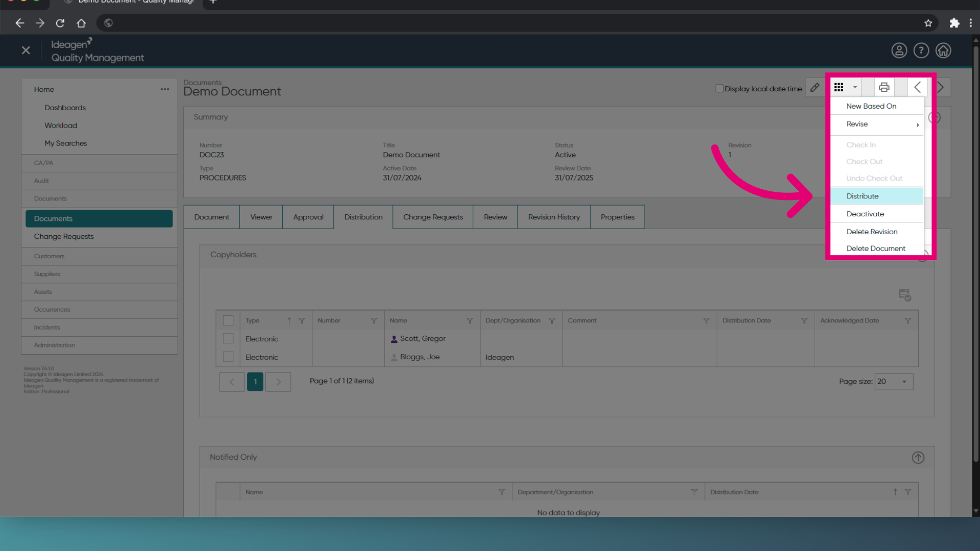This screenshot has height=551, width=980.
Task: Open the Revision History tab
Action: click(x=554, y=217)
